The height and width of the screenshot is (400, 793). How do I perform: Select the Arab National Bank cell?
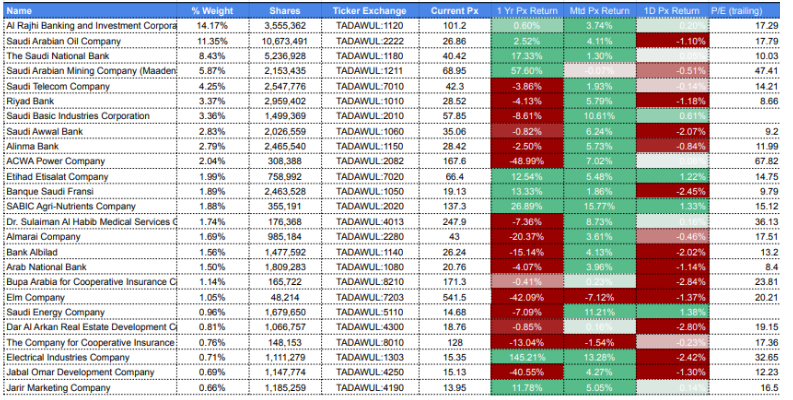point(90,266)
